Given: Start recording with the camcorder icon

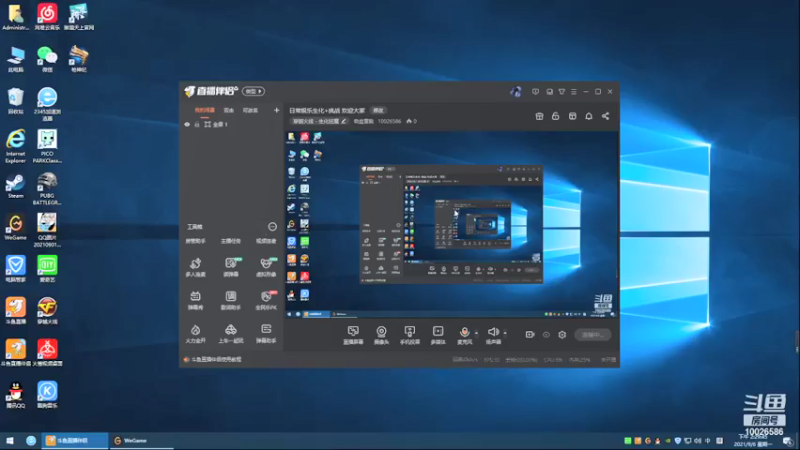Looking at the screenshot, I should point(530,335).
